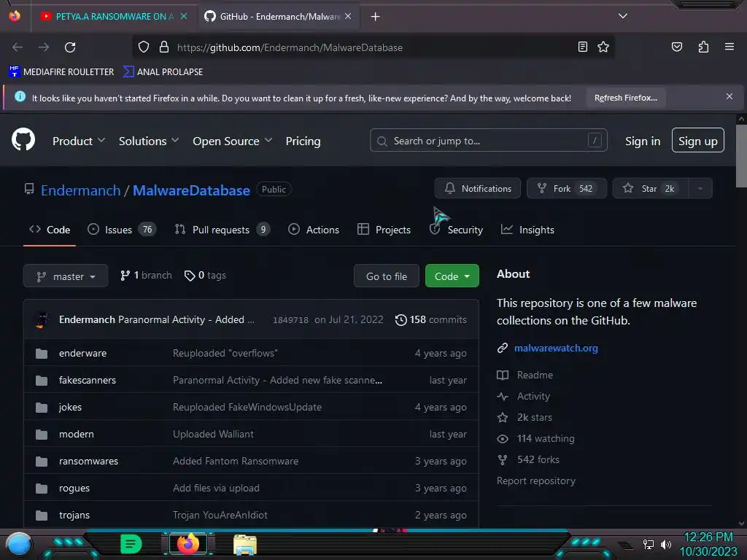Click the Sign up button

click(697, 141)
